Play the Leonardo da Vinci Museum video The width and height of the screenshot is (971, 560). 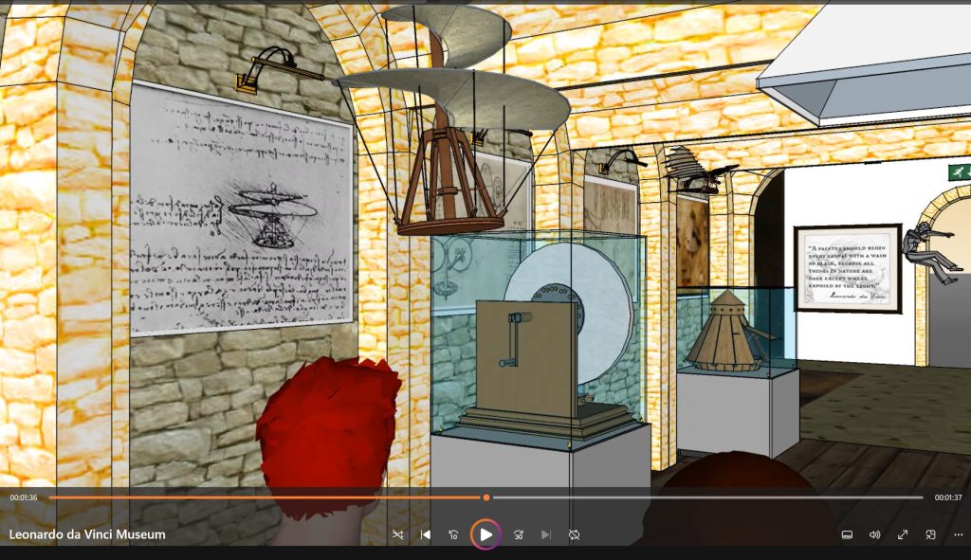click(x=485, y=534)
